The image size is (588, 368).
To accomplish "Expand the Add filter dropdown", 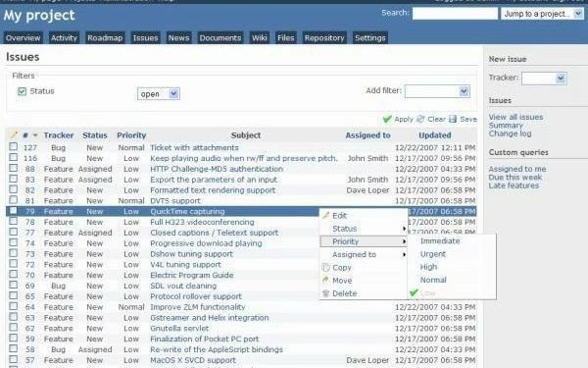I will [437, 91].
